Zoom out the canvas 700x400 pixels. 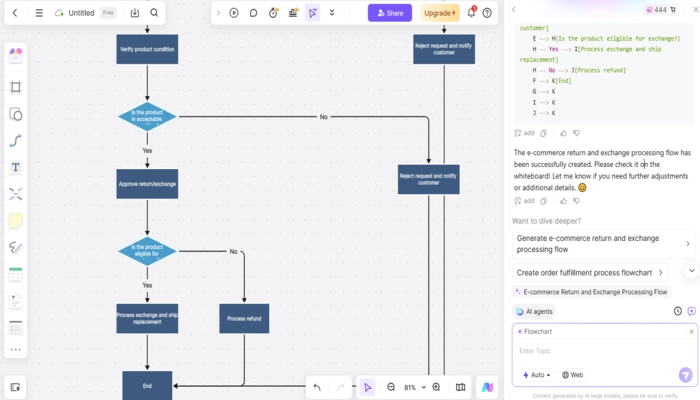pos(391,387)
